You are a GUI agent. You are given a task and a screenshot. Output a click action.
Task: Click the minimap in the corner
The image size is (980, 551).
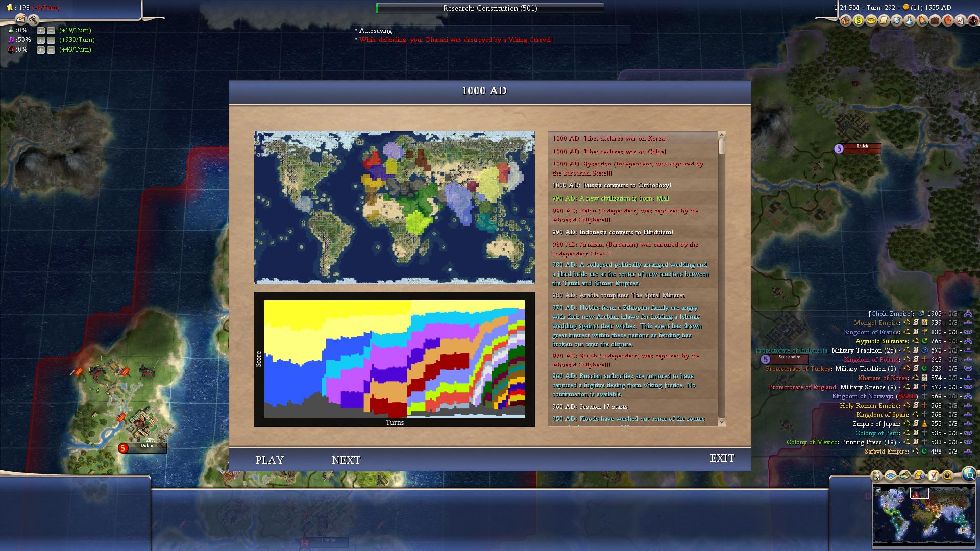pyautogui.click(x=923, y=515)
